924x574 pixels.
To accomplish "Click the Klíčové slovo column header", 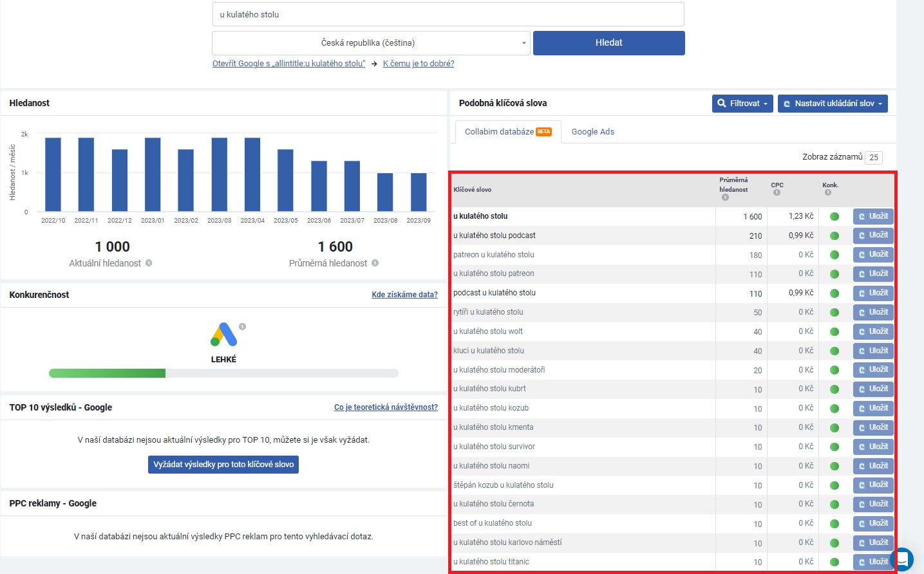I will pyautogui.click(x=472, y=190).
